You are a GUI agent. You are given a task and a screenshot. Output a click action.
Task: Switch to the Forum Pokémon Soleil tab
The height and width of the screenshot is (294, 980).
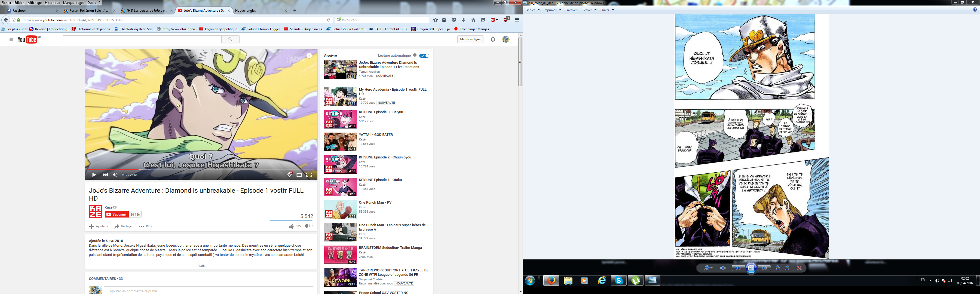coord(89,11)
